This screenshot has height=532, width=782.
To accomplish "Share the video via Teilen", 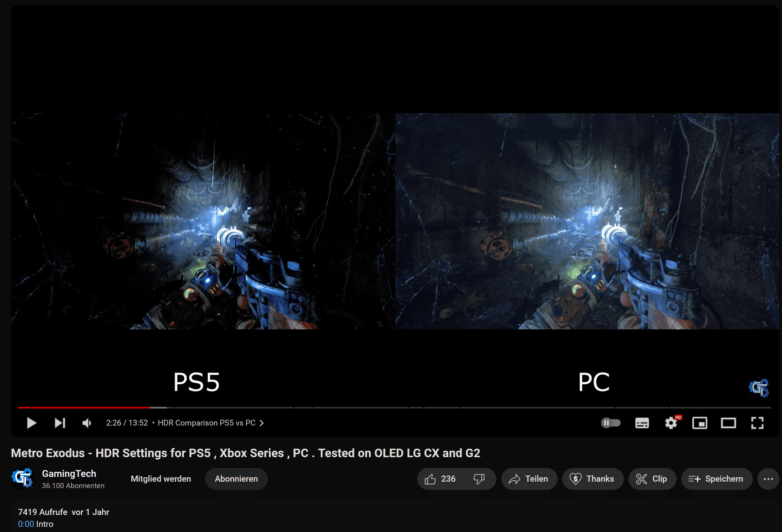I will pos(529,479).
